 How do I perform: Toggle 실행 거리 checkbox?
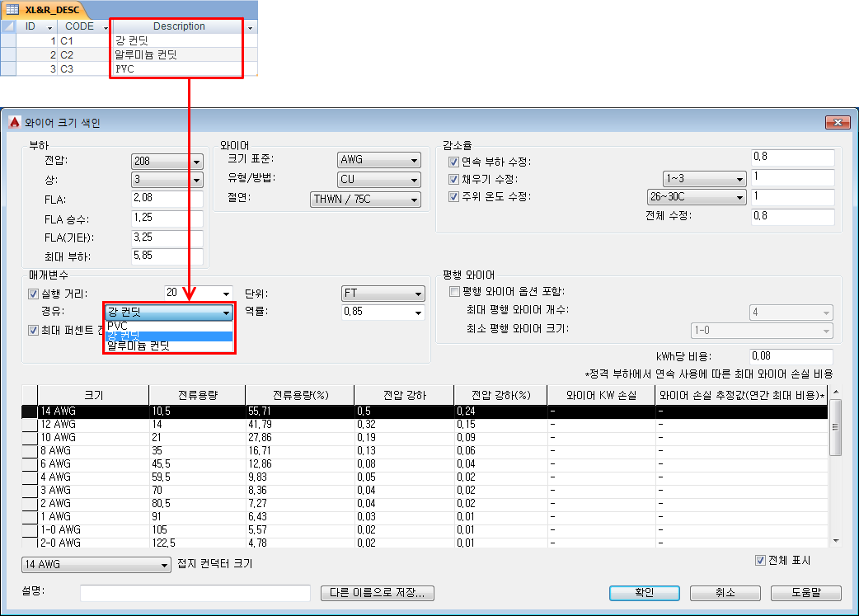tap(34, 294)
